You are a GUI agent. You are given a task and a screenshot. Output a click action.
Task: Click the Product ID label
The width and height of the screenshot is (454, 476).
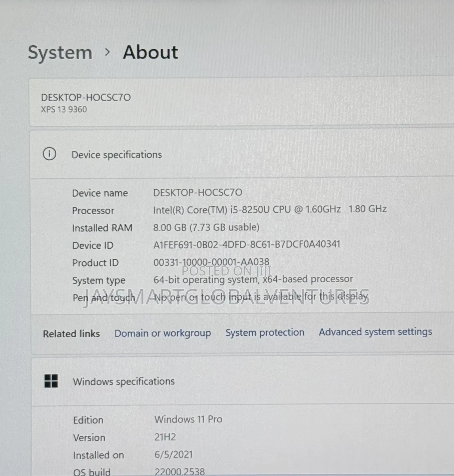(x=95, y=263)
